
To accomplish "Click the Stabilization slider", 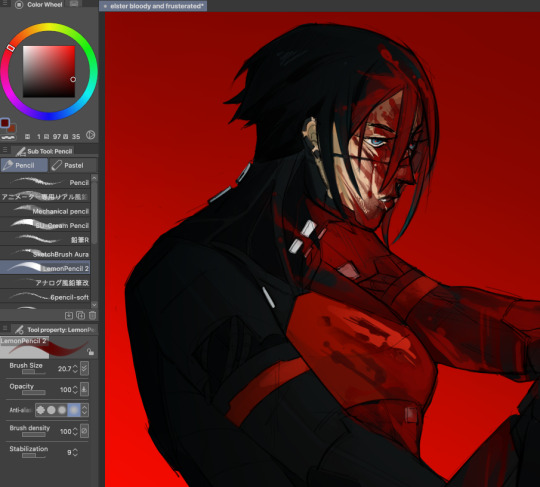I will click(x=34, y=456).
